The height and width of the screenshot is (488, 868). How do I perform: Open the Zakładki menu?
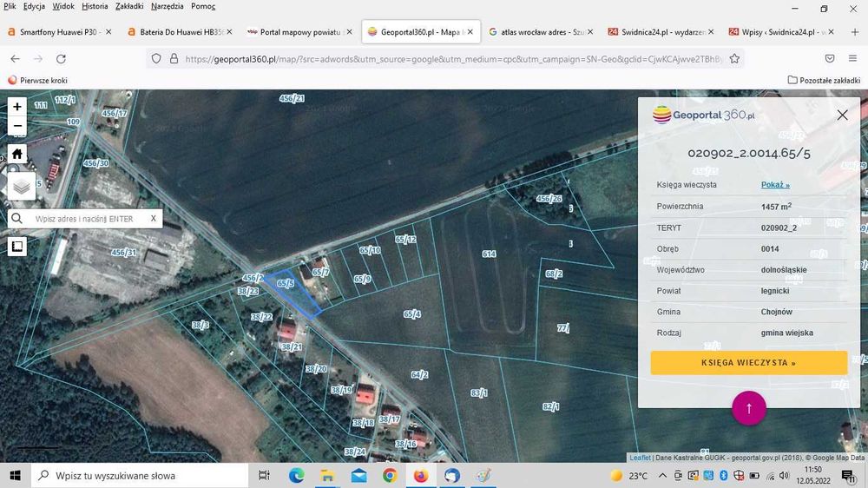129,6
